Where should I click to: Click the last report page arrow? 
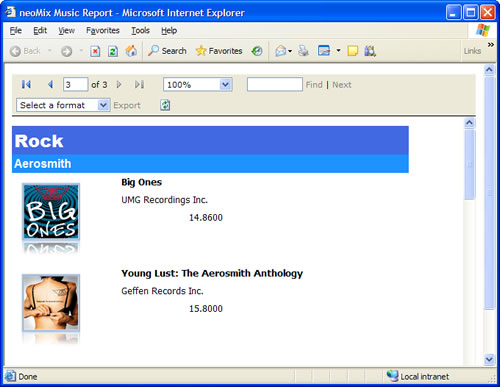tap(139, 84)
